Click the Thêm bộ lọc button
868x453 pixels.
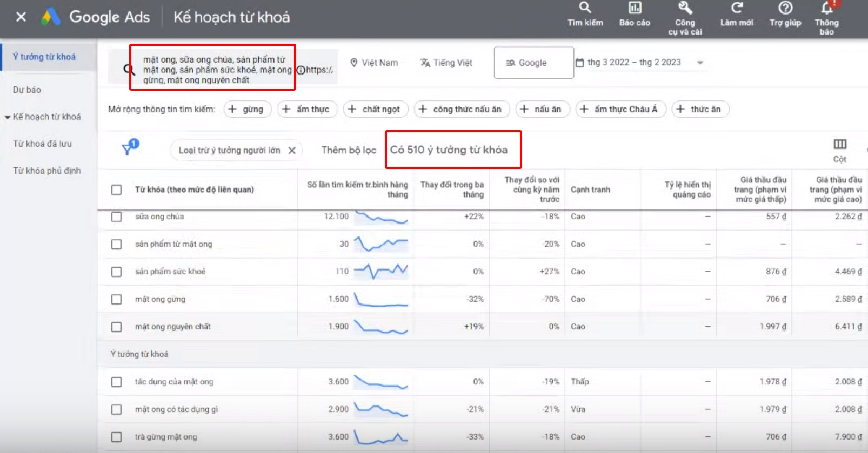tap(348, 150)
